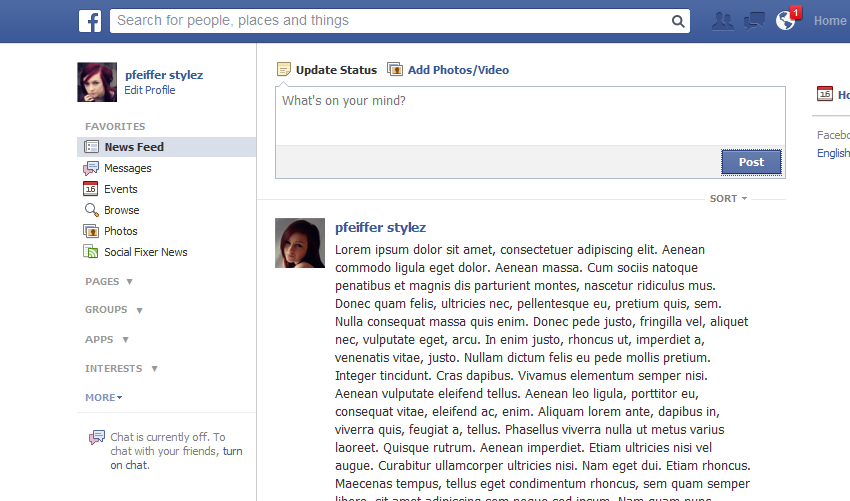Click the Update Status note icon
This screenshot has height=501, width=850.
[x=284, y=69]
